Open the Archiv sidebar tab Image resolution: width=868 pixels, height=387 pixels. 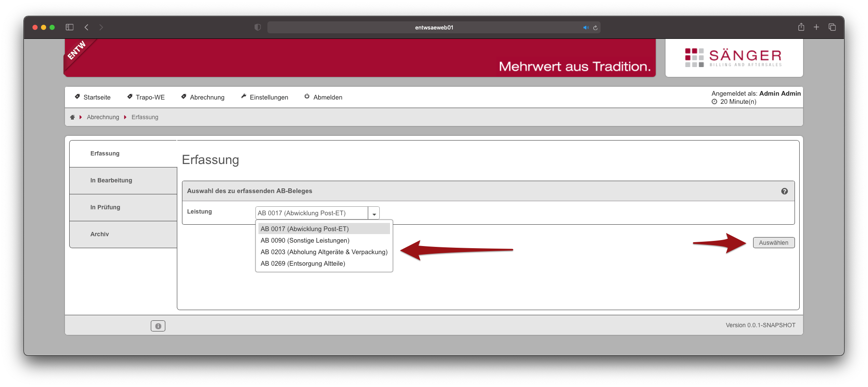click(123, 234)
